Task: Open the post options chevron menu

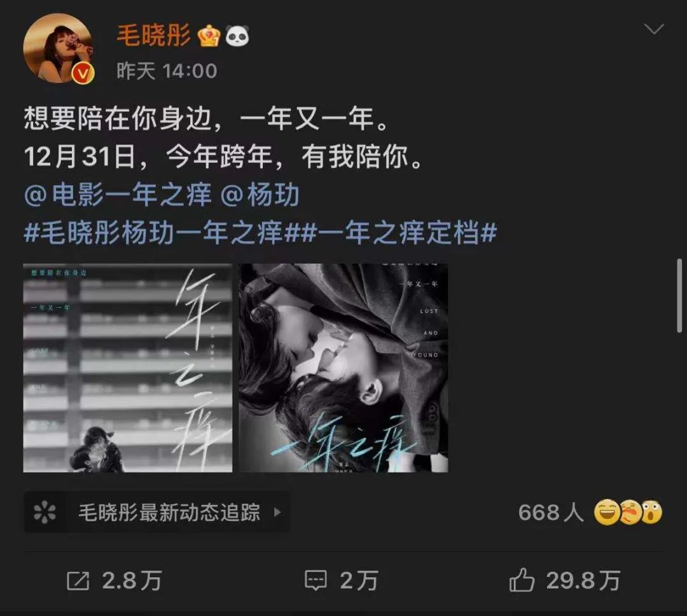Action: pos(654,29)
